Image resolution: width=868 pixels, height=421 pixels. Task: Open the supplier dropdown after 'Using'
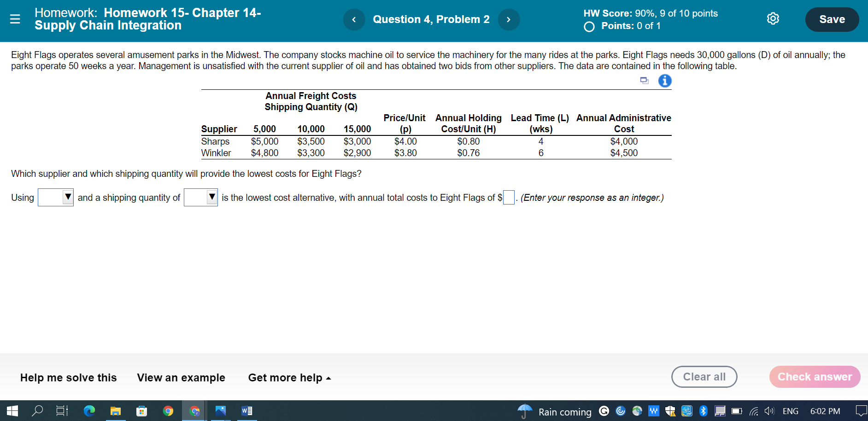coord(55,198)
